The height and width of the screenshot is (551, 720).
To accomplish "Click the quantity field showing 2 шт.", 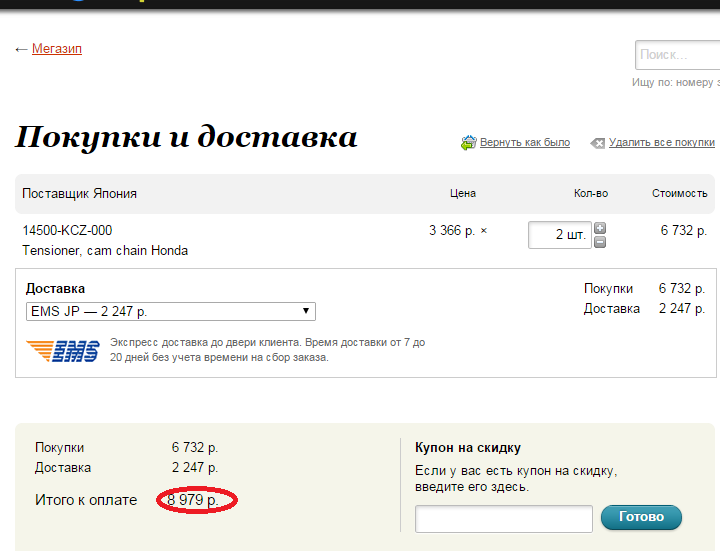I will click(x=560, y=235).
